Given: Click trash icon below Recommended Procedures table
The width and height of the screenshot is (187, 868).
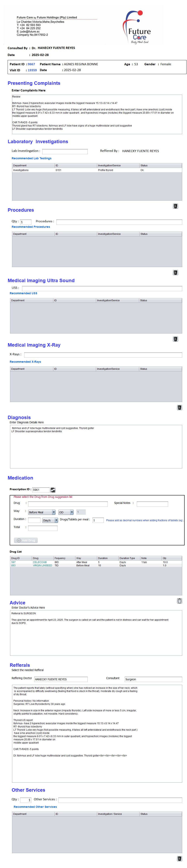Looking at the screenshot, I should (175, 272).
